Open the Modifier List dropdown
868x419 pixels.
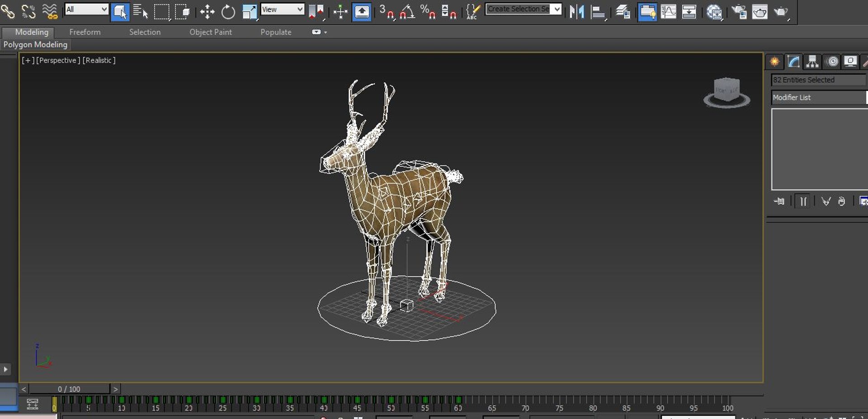pos(819,97)
